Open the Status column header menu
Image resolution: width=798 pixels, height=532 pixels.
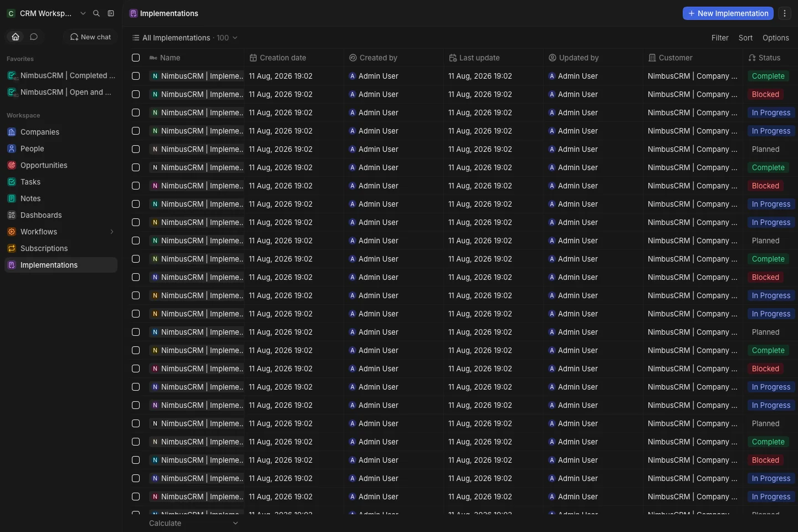770,58
